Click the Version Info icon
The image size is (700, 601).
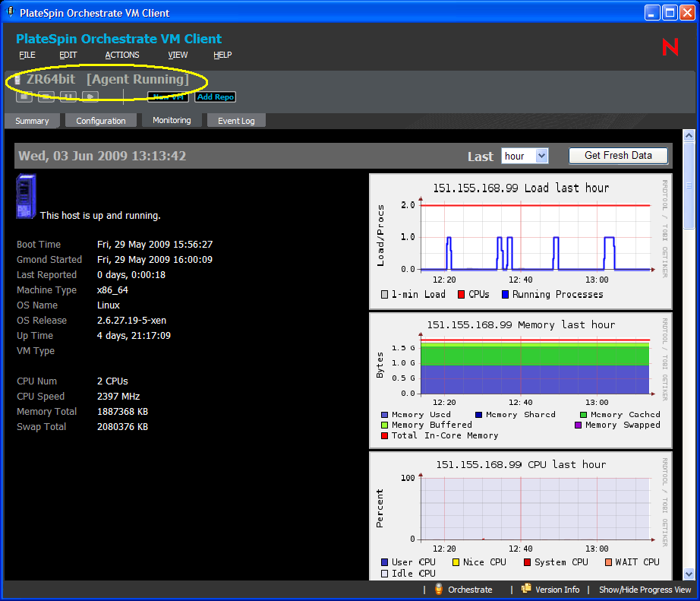pyautogui.click(x=526, y=590)
